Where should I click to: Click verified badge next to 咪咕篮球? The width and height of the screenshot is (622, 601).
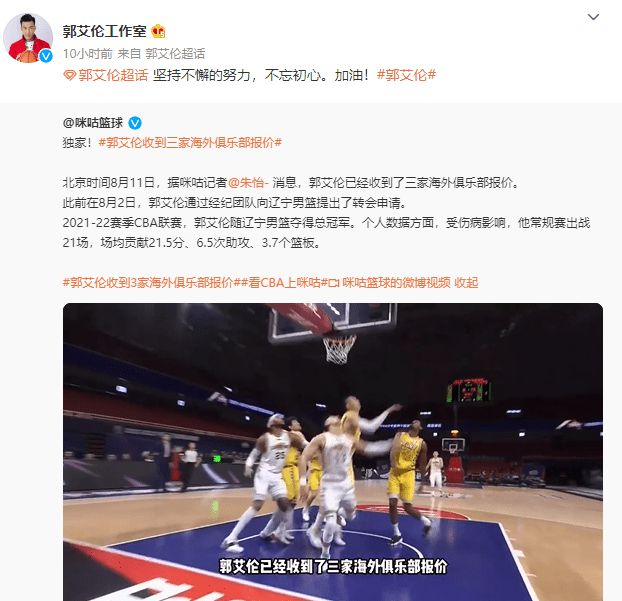135,123
